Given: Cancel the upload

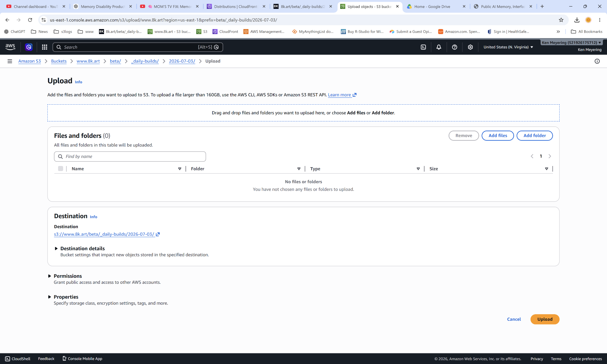Looking at the screenshot, I should click(x=514, y=319).
